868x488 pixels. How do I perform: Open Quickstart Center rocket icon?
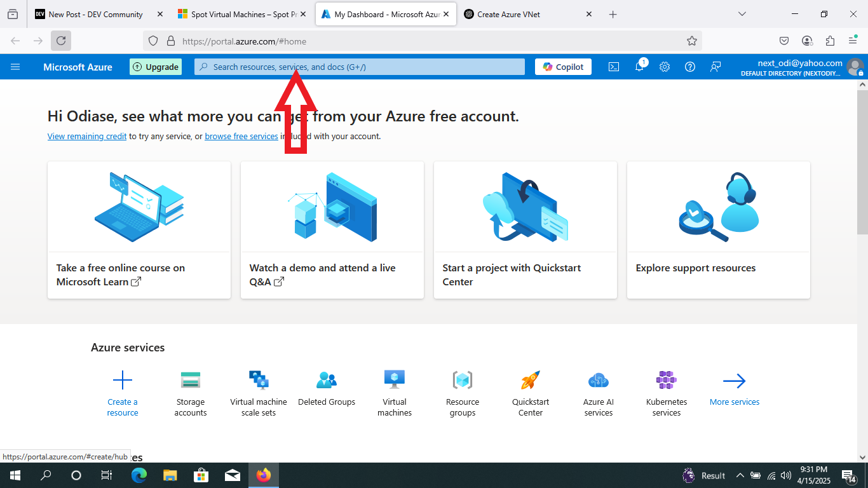tap(531, 380)
